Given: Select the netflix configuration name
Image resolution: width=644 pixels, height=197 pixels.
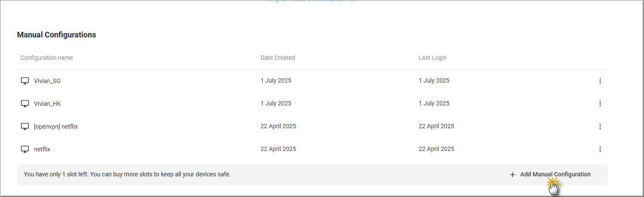Looking at the screenshot, I should coord(42,149).
